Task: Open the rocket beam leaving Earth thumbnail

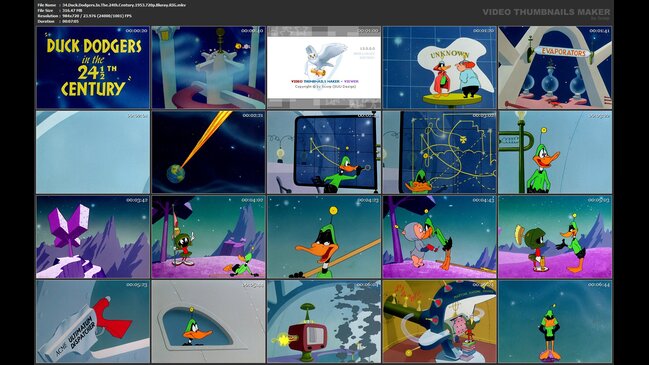Action: coord(208,152)
